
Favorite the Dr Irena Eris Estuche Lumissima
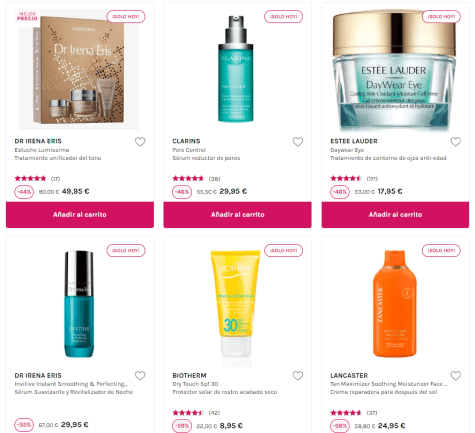point(140,142)
